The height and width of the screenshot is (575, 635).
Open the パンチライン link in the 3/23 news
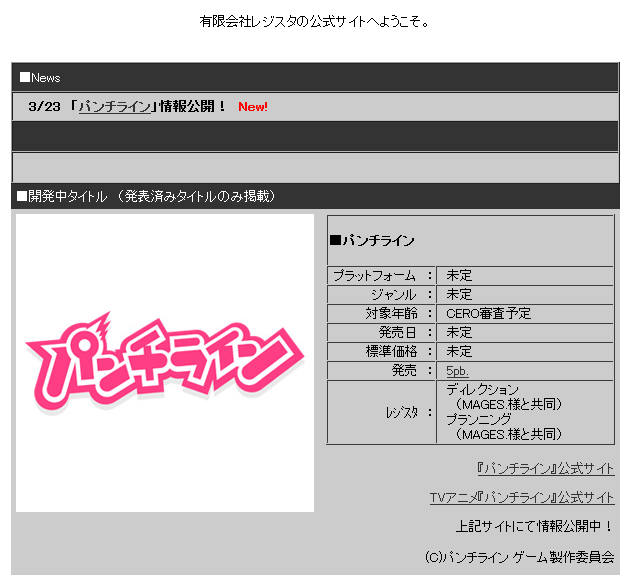115,106
